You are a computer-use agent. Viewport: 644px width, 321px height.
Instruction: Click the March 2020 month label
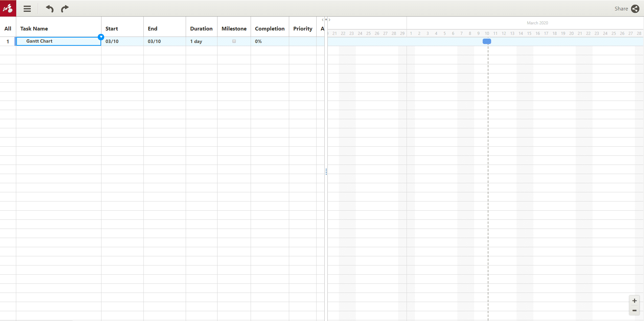pyautogui.click(x=537, y=23)
